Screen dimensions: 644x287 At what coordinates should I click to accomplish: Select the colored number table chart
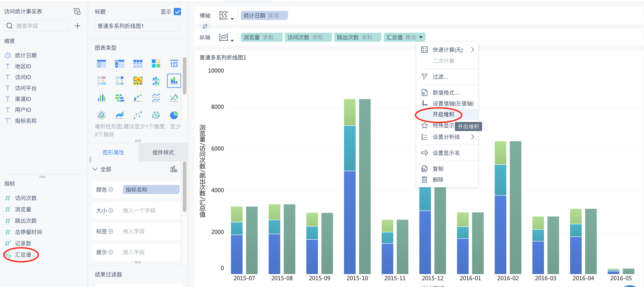(x=102, y=81)
